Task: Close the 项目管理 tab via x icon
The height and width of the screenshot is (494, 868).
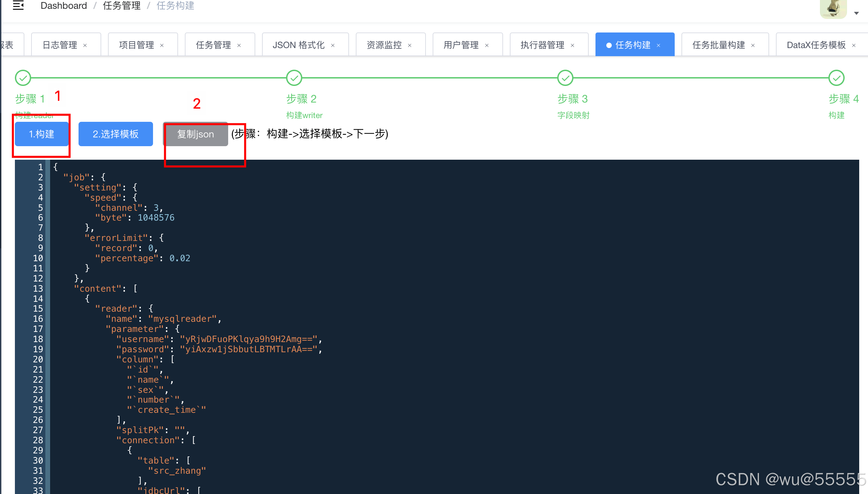Action: 162,45
